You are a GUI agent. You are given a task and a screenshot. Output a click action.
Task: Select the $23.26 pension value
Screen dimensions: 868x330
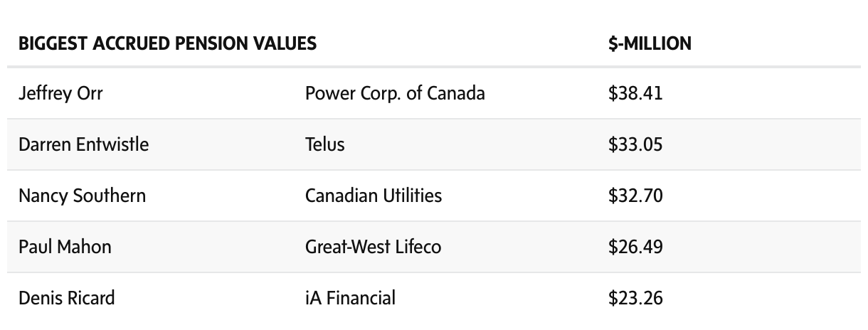pyautogui.click(x=635, y=297)
